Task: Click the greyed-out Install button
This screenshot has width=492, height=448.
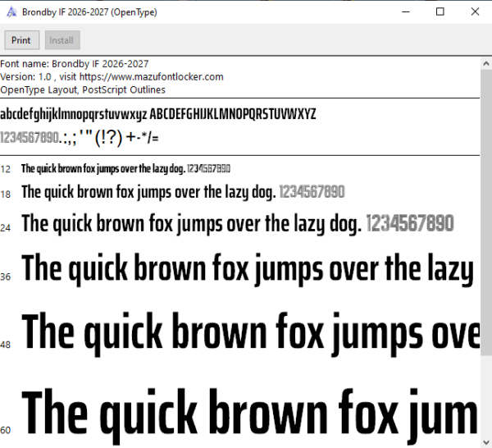Action: click(62, 40)
